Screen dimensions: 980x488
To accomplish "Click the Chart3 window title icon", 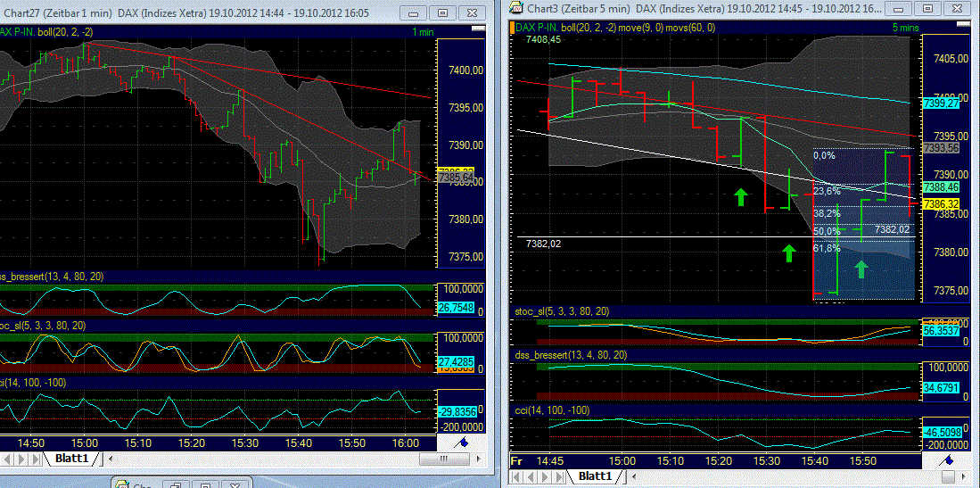I will (516, 7).
